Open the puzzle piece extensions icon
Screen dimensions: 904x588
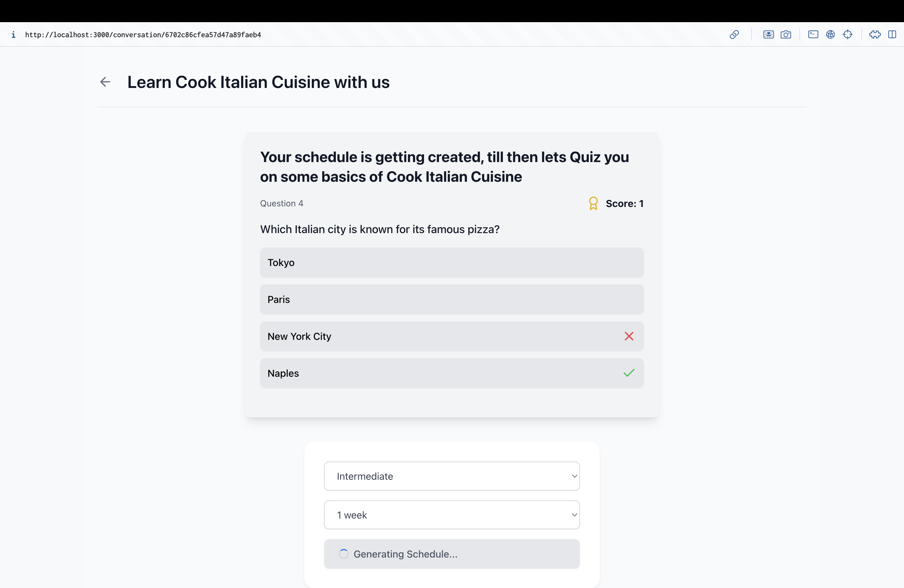click(x=875, y=34)
